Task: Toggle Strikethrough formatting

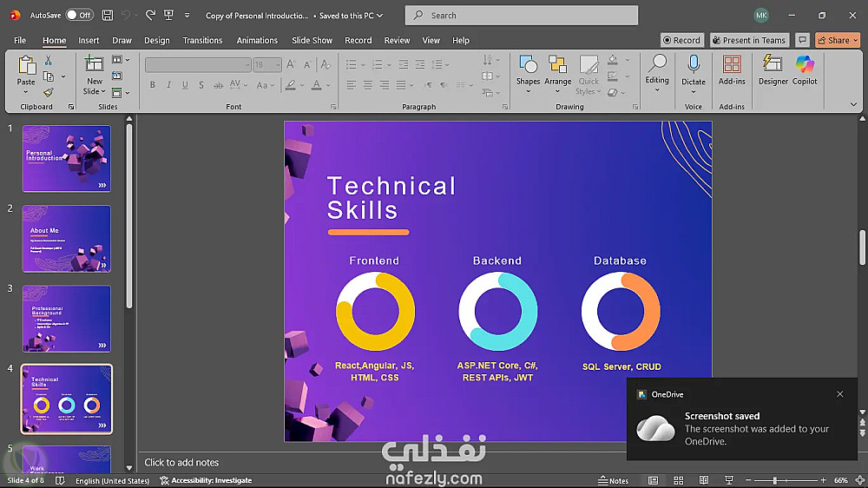Action: click(219, 85)
